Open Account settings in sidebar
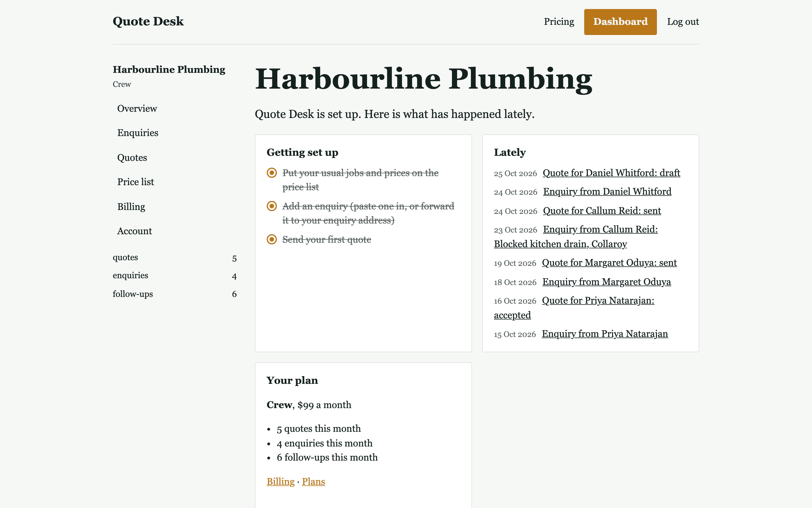The image size is (812, 508). pyautogui.click(x=134, y=231)
